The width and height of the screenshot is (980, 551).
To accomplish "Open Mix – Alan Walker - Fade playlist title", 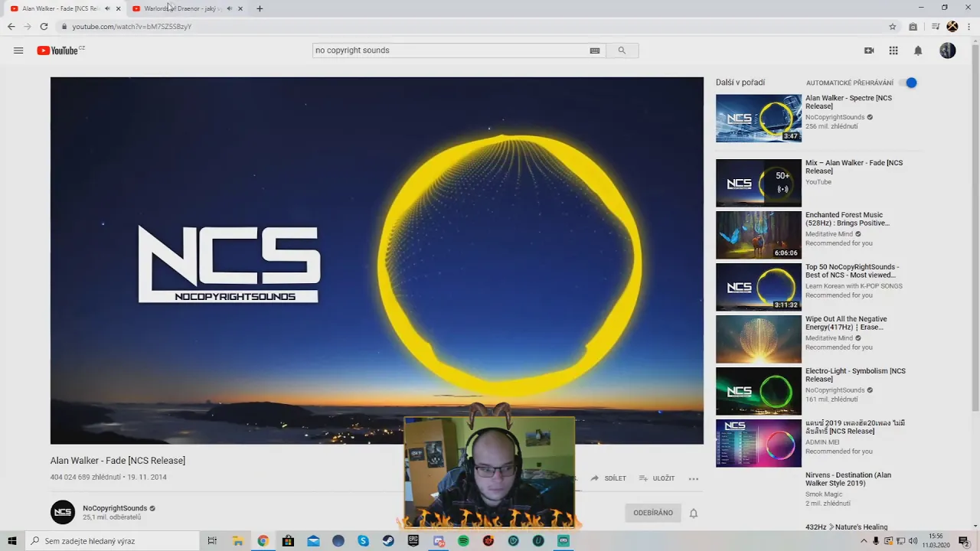I will point(854,167).
